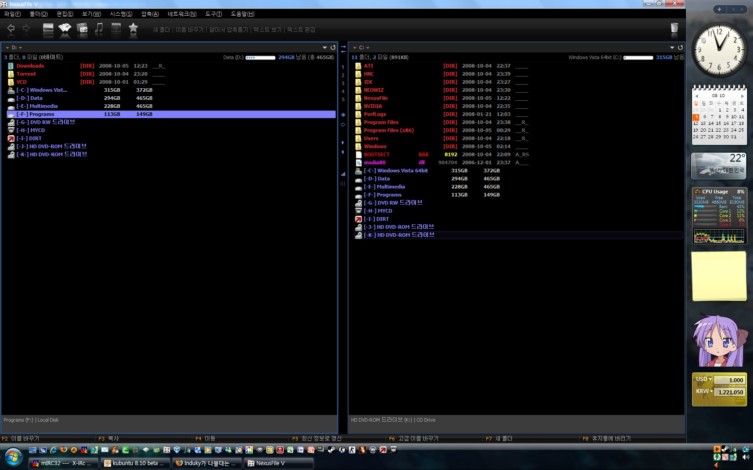Click the media88 dll file icon
Image resolution: width=753 pixels, height=470 pixels.
point(358,163)
